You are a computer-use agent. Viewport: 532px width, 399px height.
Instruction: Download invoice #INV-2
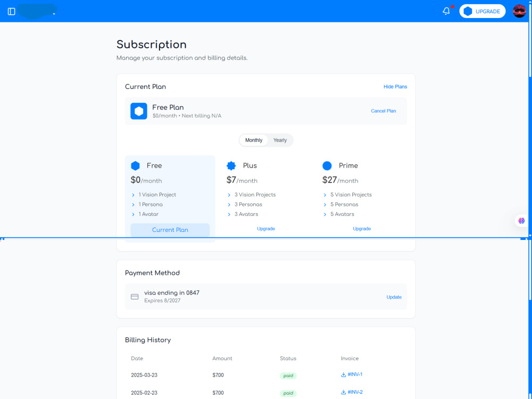(352, 392)
